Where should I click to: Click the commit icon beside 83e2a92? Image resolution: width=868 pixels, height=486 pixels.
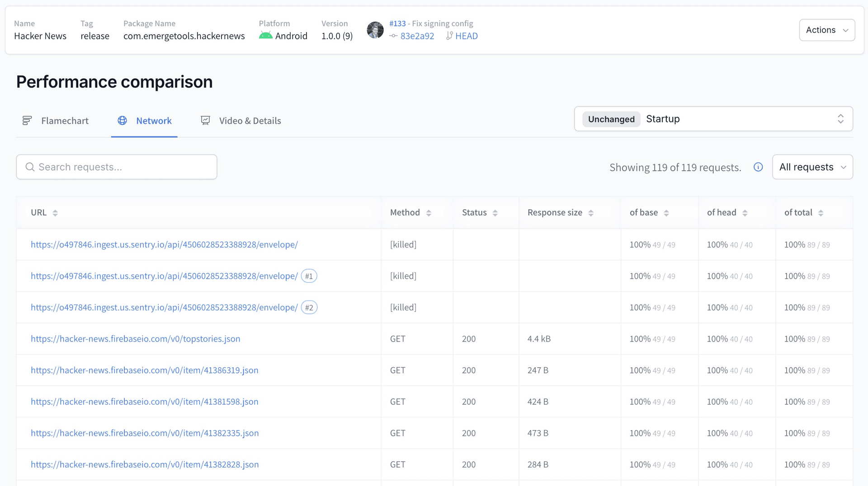pos(392,36)
